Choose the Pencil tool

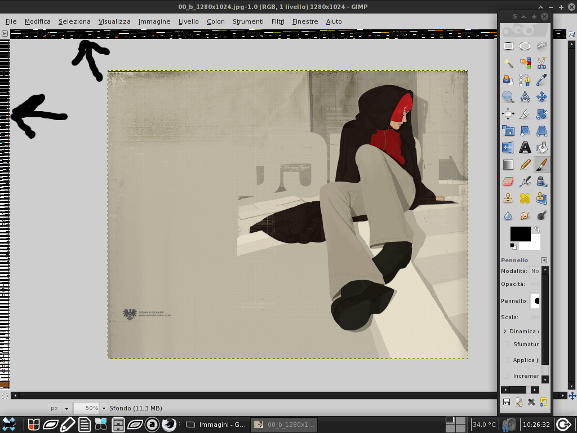[525, 164]
